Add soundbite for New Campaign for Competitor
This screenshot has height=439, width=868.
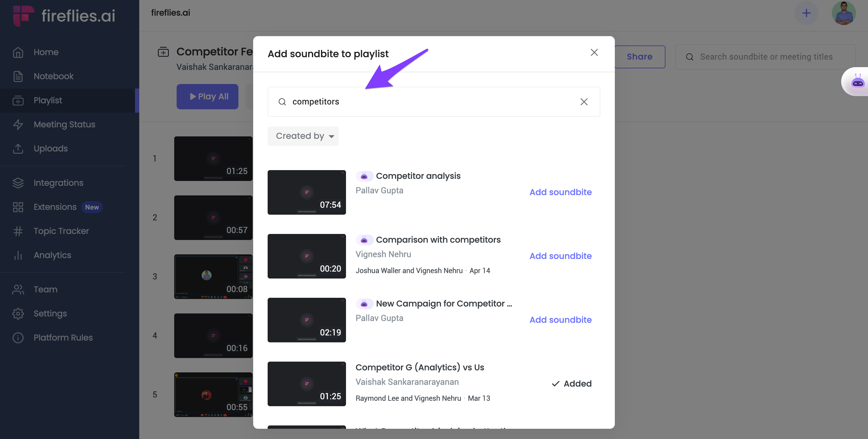tap(560, 319)
